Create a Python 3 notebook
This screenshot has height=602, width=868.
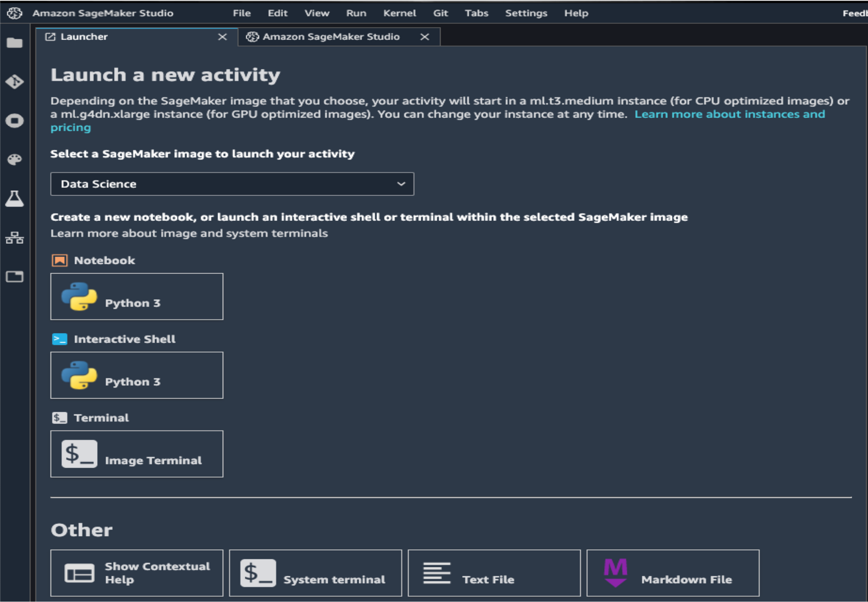click(137, 297)
